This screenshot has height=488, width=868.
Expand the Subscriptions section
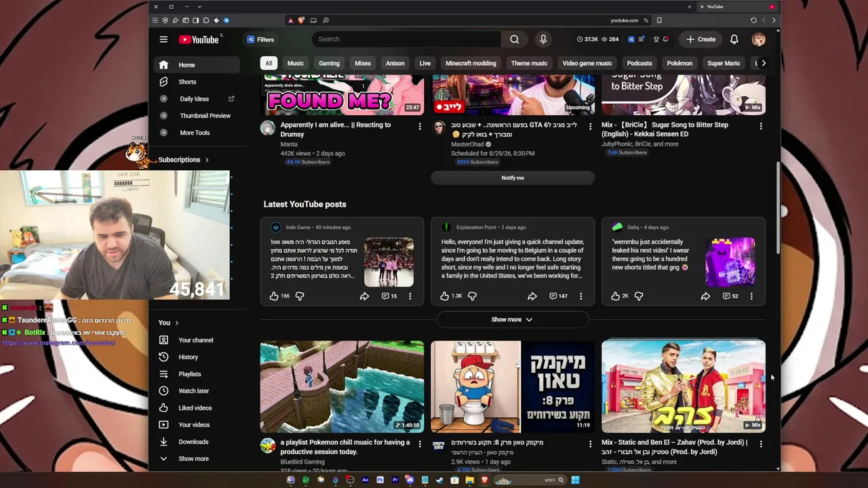(x=184, y=160)
